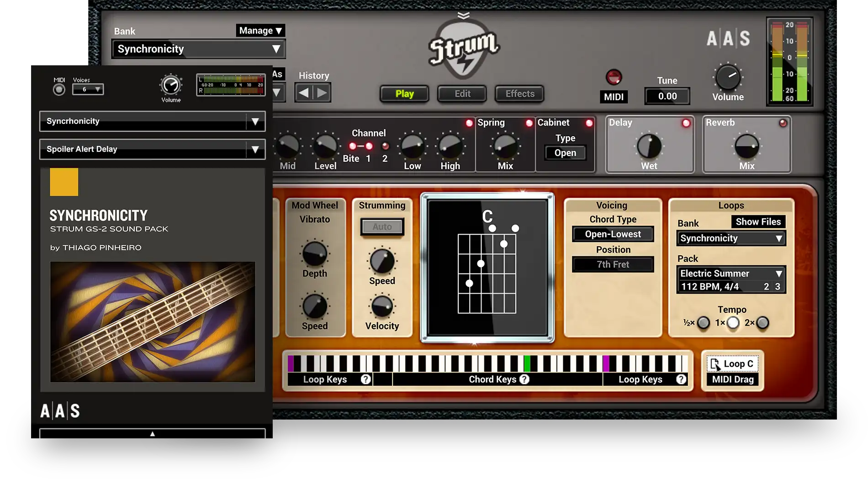This screenshot has height=479, width=868.
Task: Collapse the interface via the top chevron icon
Action: [x=463, y=14]
